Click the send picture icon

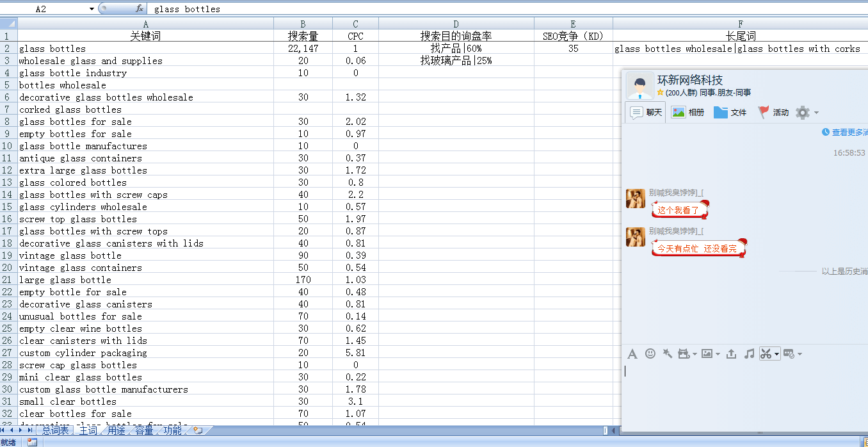(707, 354)
